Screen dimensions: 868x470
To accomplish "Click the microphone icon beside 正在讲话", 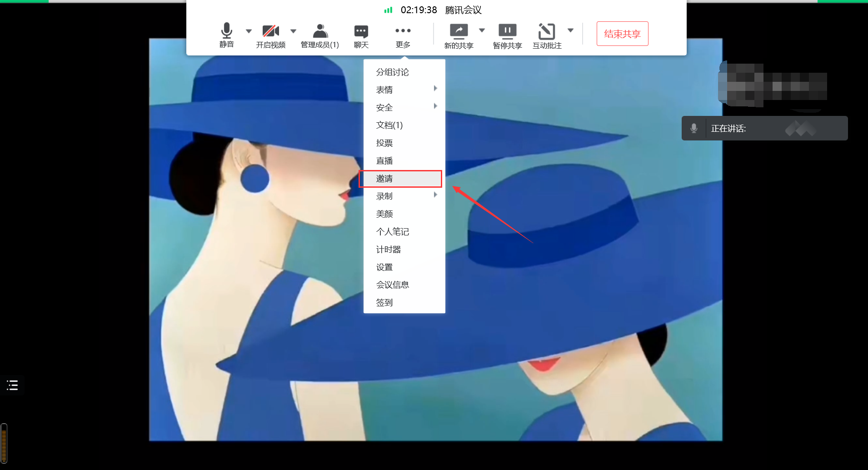I will [694, 128].
